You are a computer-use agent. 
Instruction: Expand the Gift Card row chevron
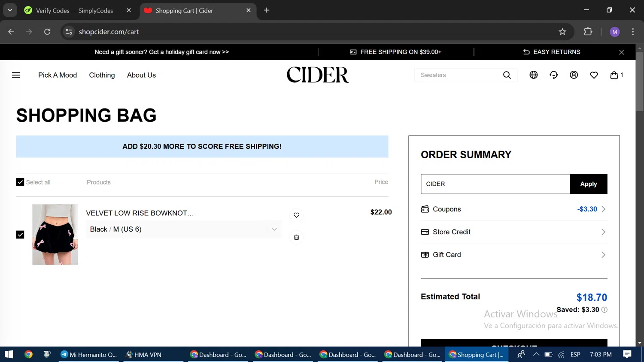coord(604,255)
